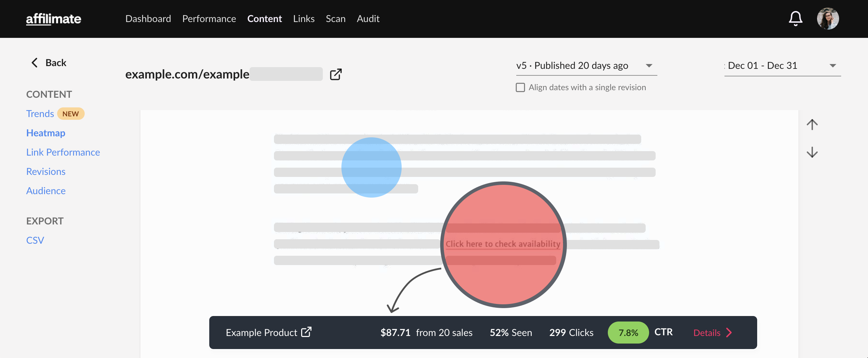The width and height of the screenshot is (868, 358).
Task: Go to the Performance menu
Action: tap(209, 19)
